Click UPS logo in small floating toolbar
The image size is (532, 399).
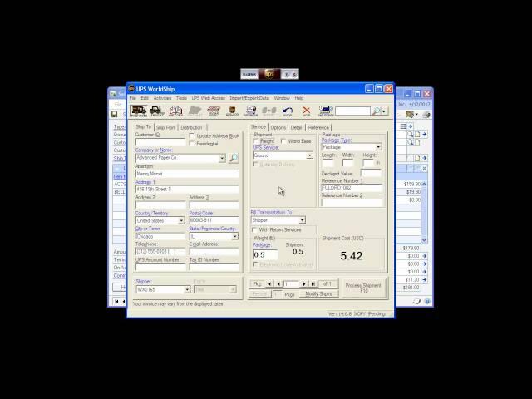(x=269, y=74)
